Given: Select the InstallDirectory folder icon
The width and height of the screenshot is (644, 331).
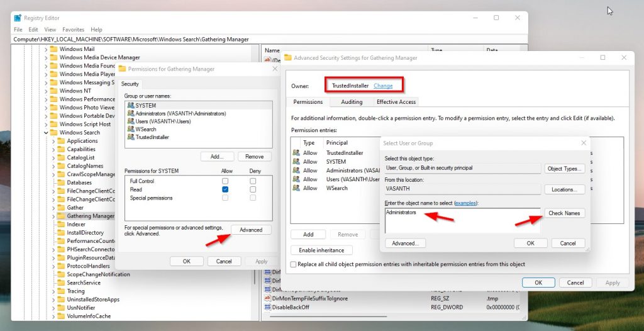Looking at the screenshot, I should (61, 233).
